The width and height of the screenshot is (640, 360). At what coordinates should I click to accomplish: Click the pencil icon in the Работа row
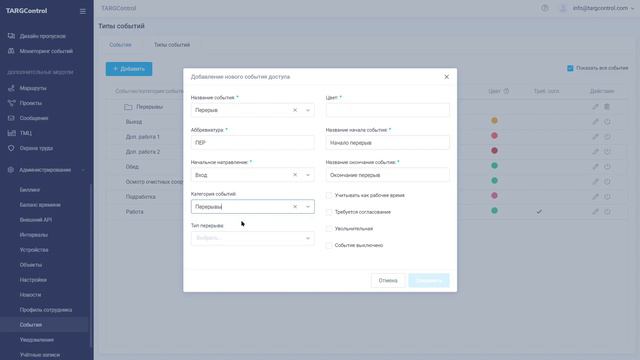pyautogui.click(x=596, y=211)
